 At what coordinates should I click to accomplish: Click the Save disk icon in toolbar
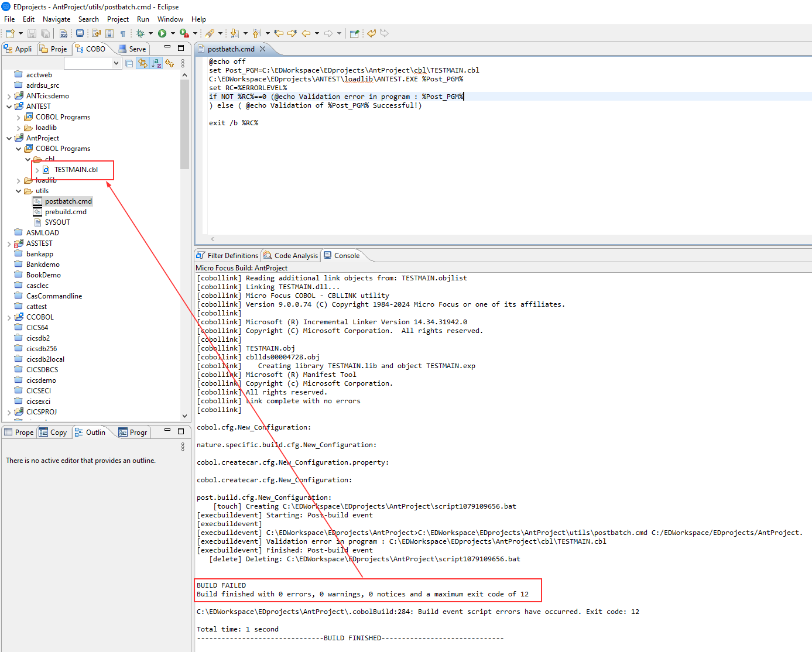(x=32, y=33)
